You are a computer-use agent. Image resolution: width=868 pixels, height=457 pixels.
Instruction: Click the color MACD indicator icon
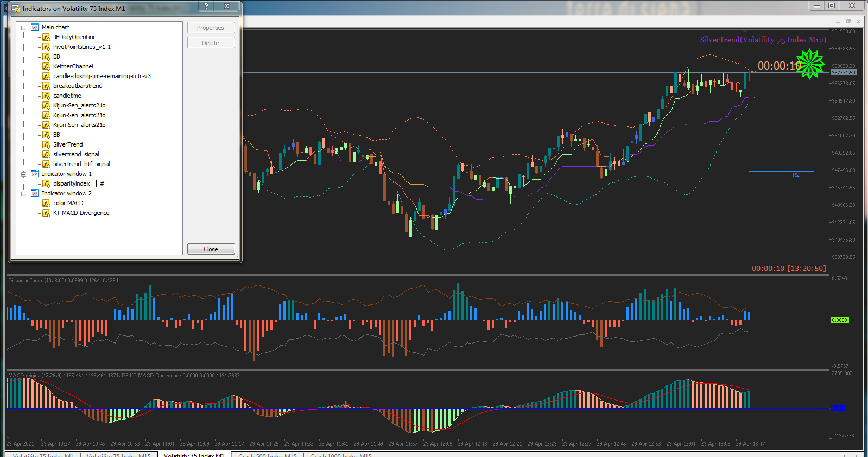point(46,203)
